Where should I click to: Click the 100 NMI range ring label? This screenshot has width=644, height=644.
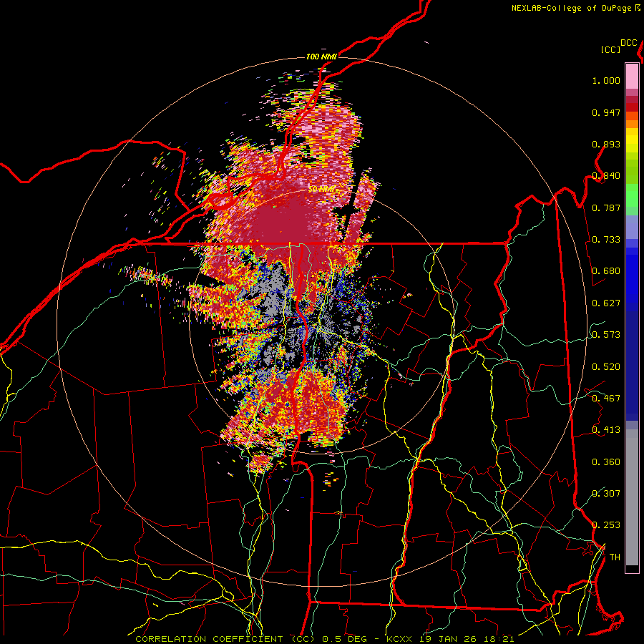tap(321, 57)
